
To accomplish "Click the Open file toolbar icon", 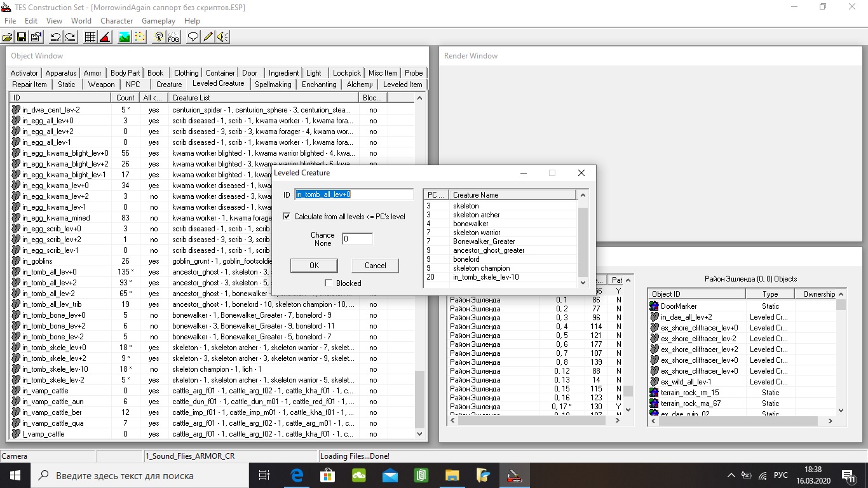I will point(8,37).
